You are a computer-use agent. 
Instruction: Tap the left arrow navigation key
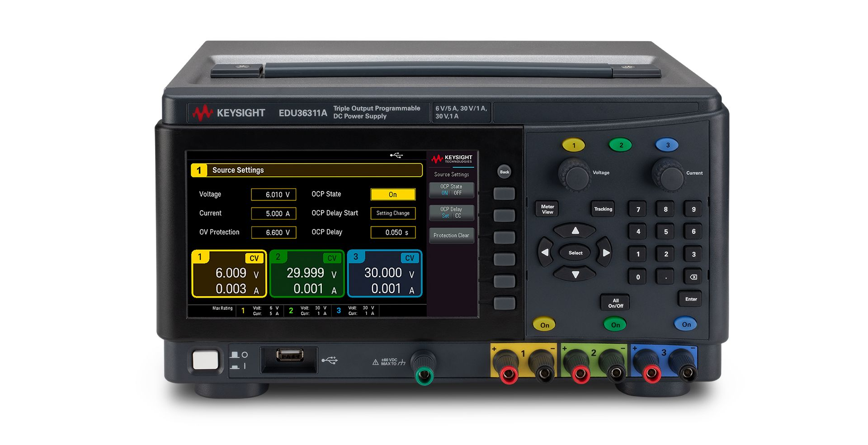[545, 252]
